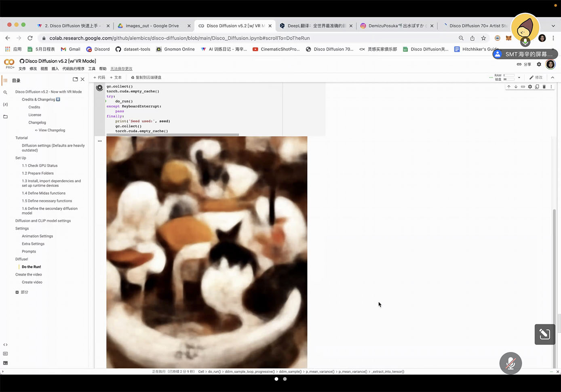561x392 pixels.
Task: Delete the cell with trash icon
Action: point(544,86)
